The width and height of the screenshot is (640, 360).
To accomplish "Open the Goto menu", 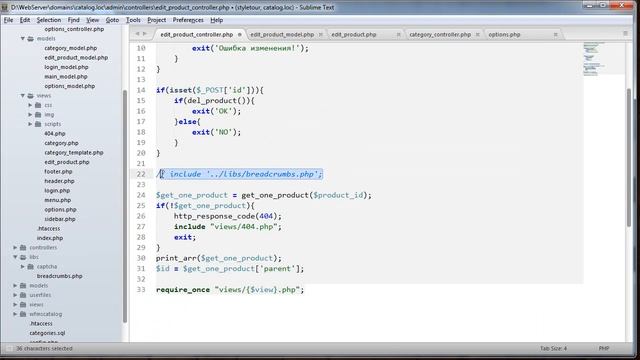I will coord(112,20).
